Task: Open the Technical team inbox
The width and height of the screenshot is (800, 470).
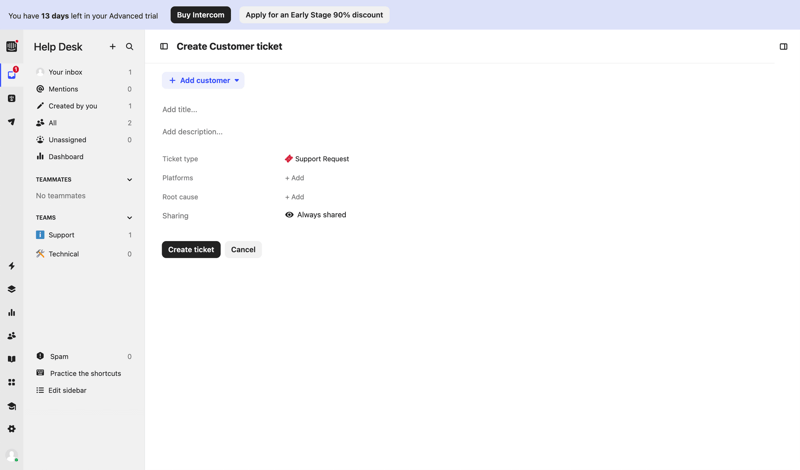Action: [x=84, y=254]
